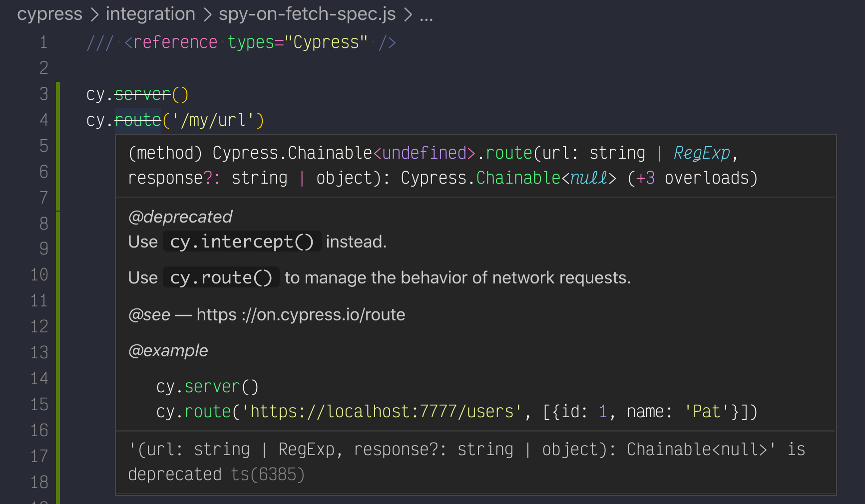
Task: Click the cy.route() inline code in tooltip
Action: pos(221,277)
